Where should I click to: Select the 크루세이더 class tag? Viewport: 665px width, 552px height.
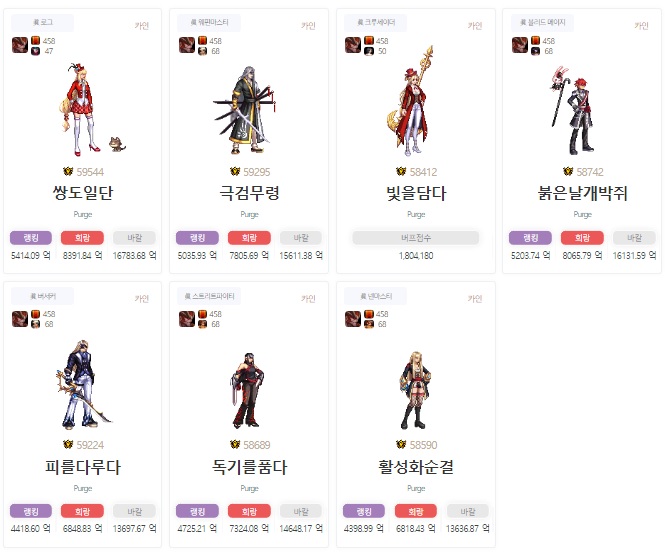tap(376, 22)
